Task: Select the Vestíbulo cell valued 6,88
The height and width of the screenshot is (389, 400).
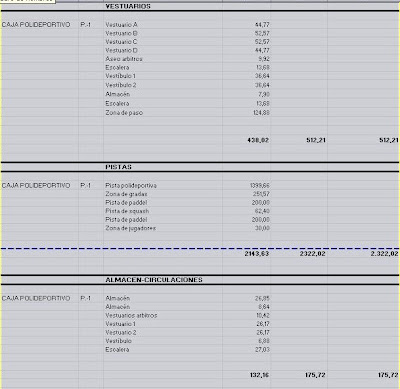Action: [x=119, y=341]
